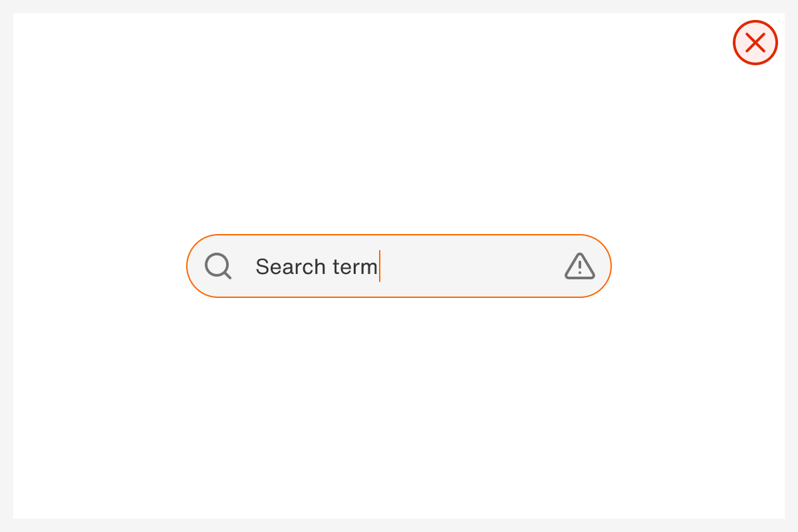Place cursor after the word 'term'
Viewport: 798px width, 532px height.
(x=380, y=266)
